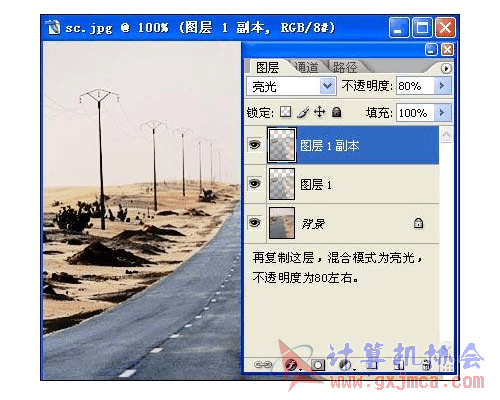This screenshot has height=400, width=500.
Task: Click the 锁定: label
Action: [x=260, y=112]
